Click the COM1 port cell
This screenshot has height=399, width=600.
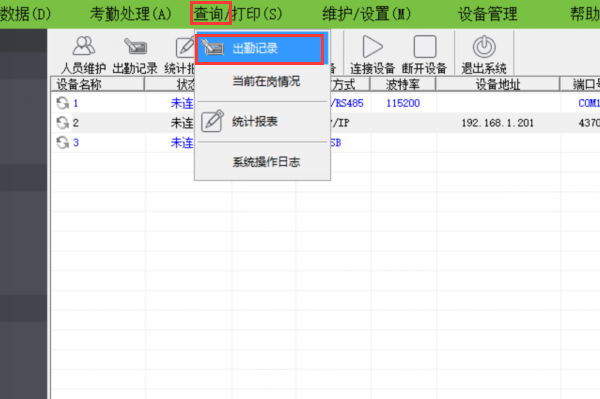pyautogui.click(x=589, y=103)
